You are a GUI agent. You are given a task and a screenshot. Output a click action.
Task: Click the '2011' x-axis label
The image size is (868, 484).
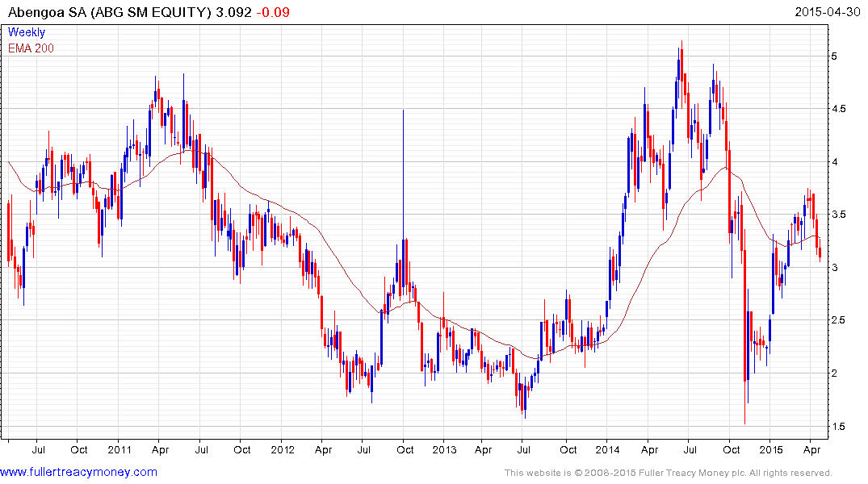pyautogui.click(x=119, y=449)
